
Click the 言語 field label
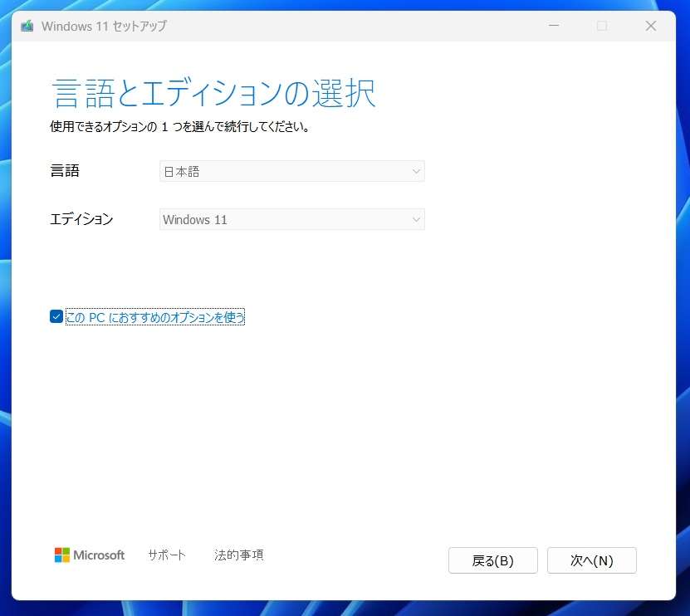tap(65, 171)
